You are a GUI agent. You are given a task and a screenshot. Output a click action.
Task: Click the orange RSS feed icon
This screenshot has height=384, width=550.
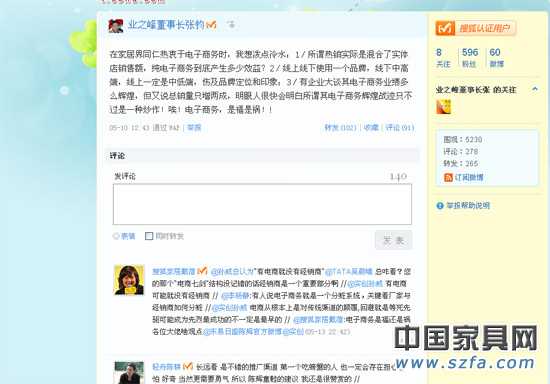click(448, 177)
